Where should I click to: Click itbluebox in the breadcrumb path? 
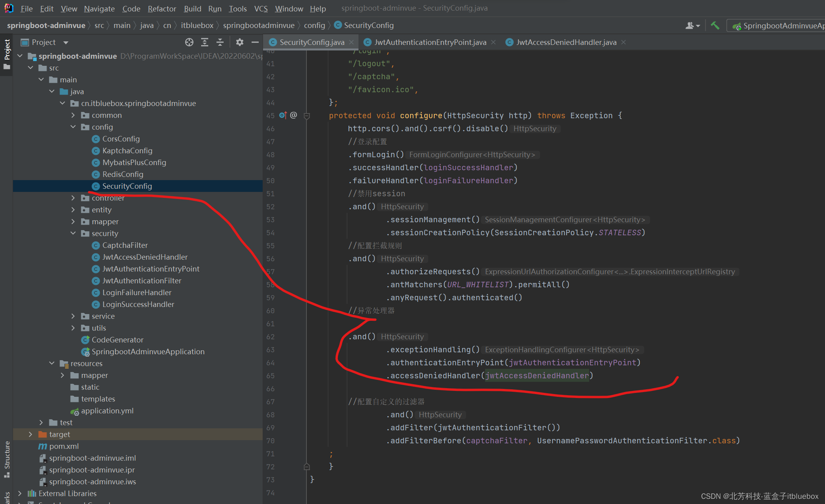[x=197, y=26]
